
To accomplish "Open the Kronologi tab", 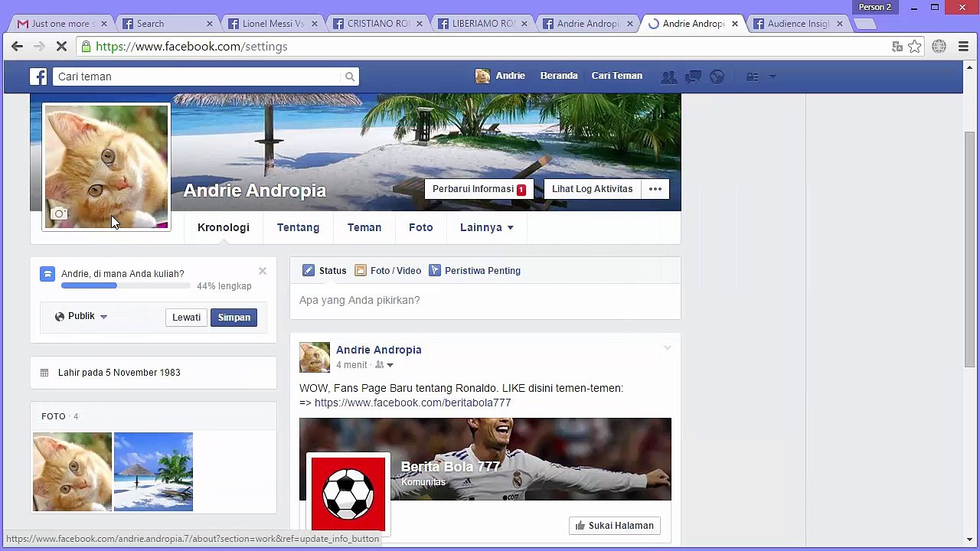I will tap(224, 227).
